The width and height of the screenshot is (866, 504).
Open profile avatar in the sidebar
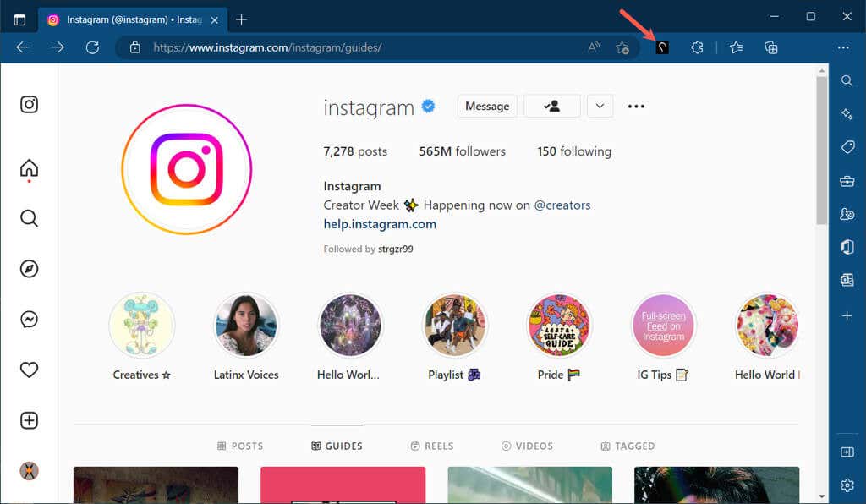coord(30,471)
